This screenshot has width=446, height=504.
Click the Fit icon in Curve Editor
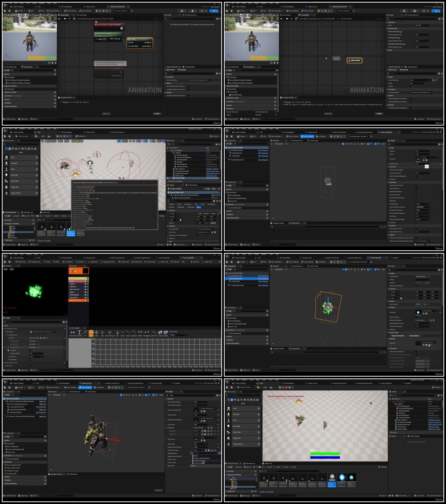pos(85,333)
